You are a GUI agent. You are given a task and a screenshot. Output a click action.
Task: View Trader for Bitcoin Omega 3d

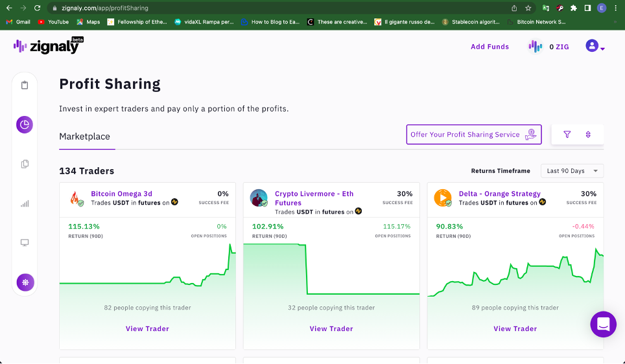(x=147, y=328)
